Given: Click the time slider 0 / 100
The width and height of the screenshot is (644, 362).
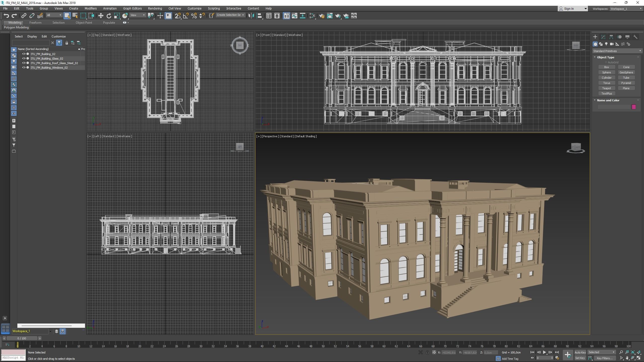Looking at the screenshot, I should coord(22,338).
